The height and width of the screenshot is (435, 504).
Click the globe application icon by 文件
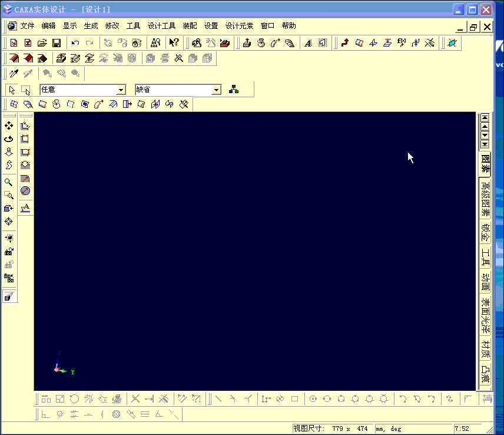[x=12, y=26]
